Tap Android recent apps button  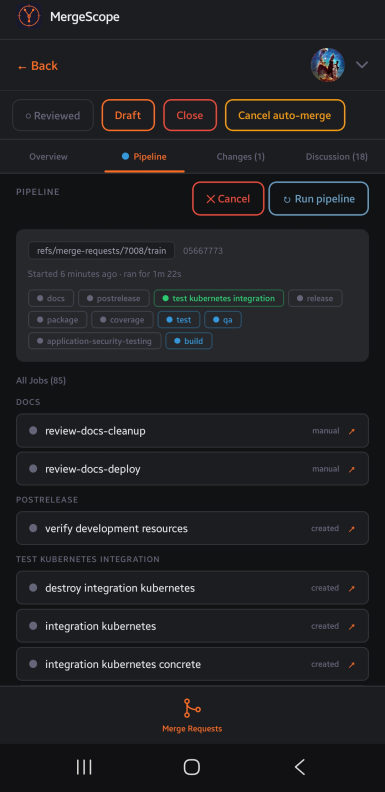(84, 767)
